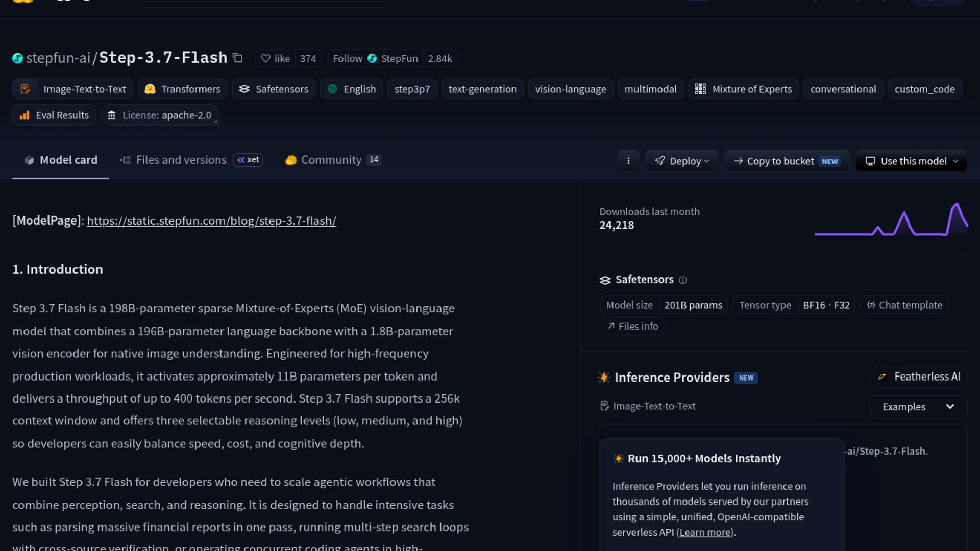The width and height of the screenshot is (980, 551).
Task: Click the Mixture of Experts tag
Action: 743,89
